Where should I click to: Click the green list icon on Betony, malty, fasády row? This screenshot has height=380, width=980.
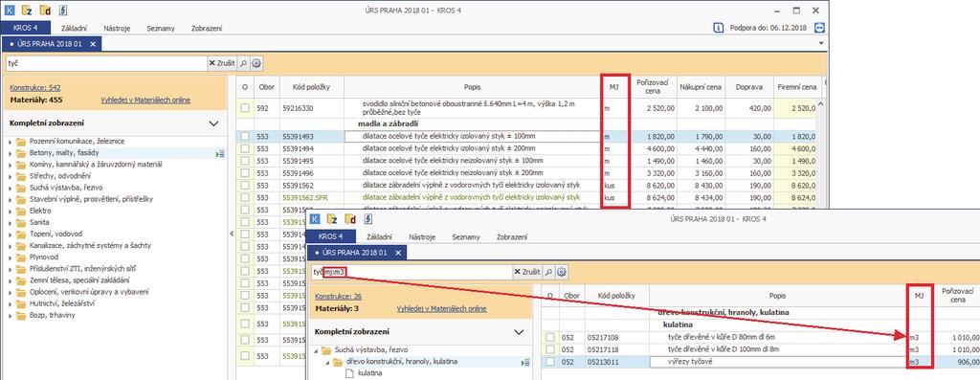(221, 153)
